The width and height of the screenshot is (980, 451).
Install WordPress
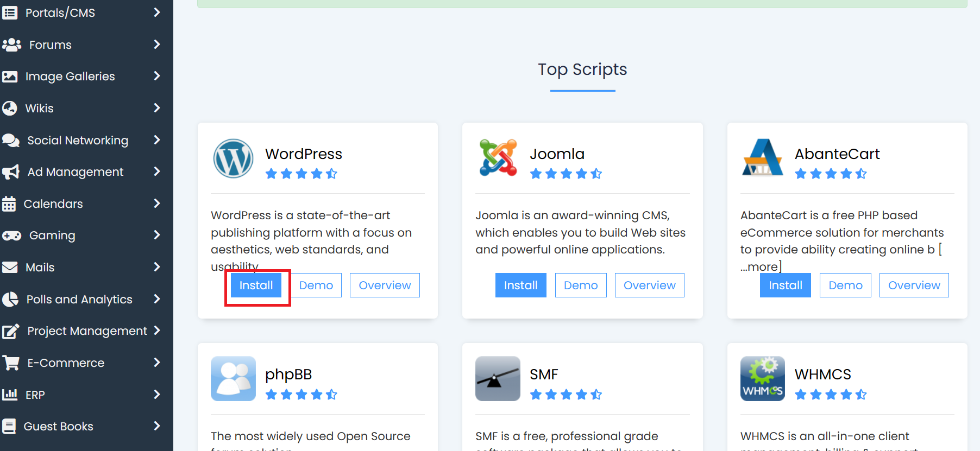coord(256,285)
